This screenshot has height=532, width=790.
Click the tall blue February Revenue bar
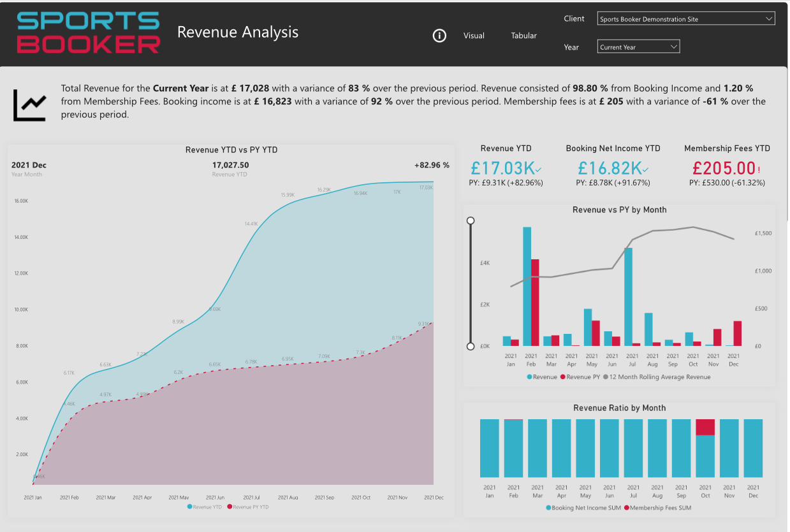[x=527, y=287]
